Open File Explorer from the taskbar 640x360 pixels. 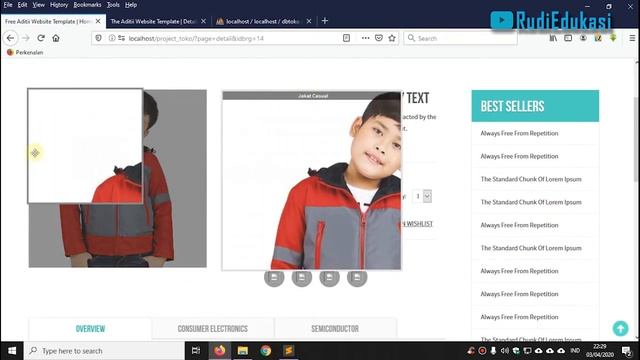click(243, 351)
